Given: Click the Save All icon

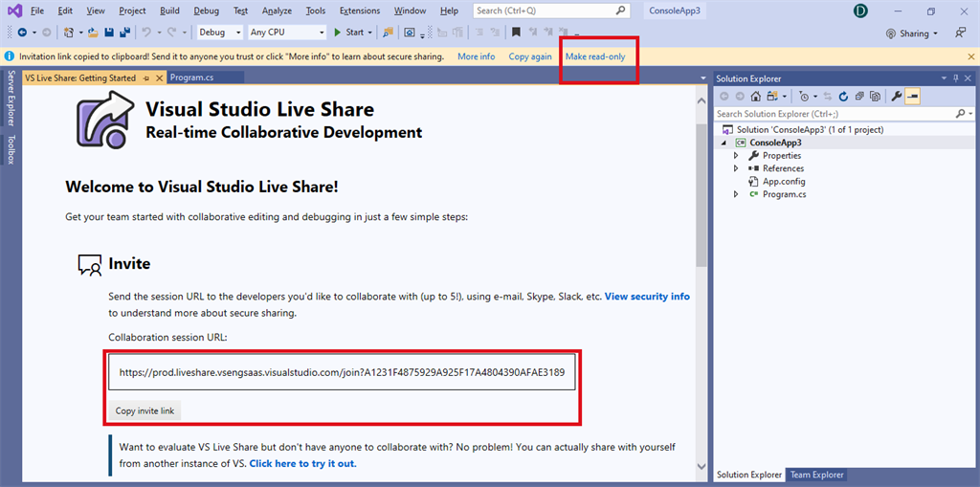Looking at the screenshot, I should click(x=125, y=33).
